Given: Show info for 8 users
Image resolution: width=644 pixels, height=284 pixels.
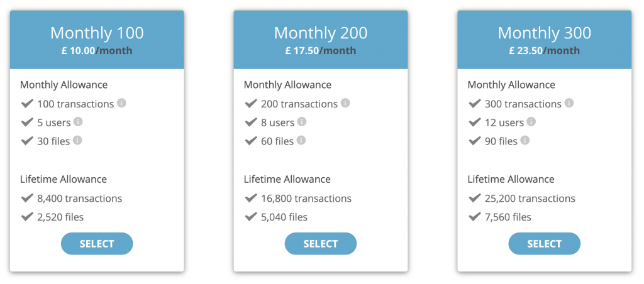Looking at the screenshot, I should [301, 121].
